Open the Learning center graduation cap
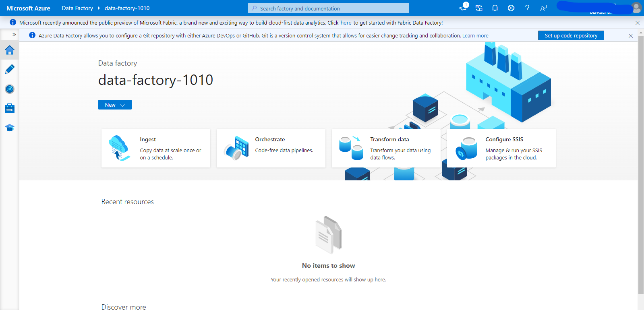Screen dimensions: 644x310 10,128
